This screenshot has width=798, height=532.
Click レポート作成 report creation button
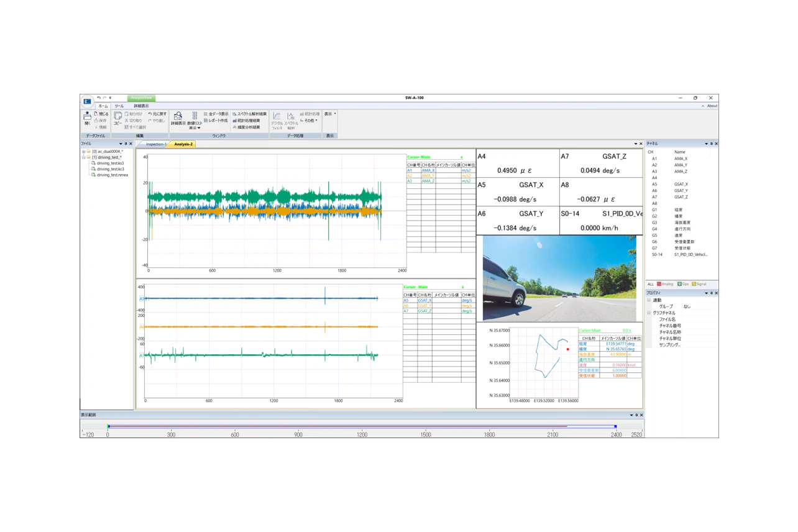[x=216, y=121]
